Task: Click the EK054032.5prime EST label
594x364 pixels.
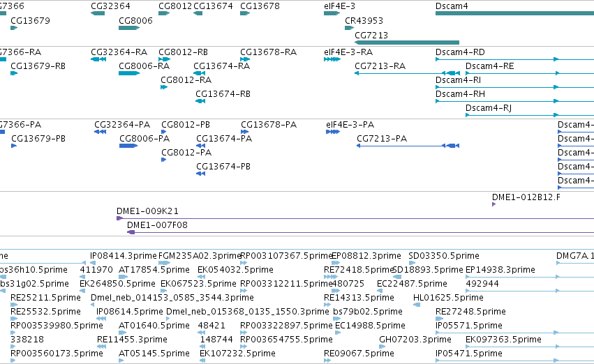Action: (x=235, y=270)
